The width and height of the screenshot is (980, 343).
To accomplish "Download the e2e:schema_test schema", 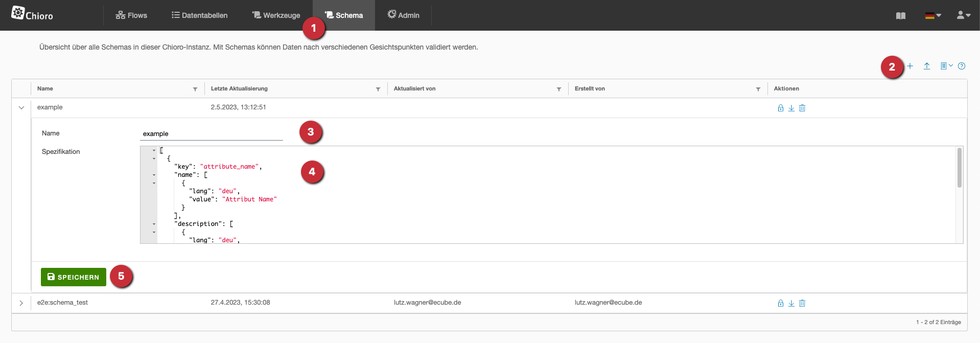I will click(x=791, y=303).
